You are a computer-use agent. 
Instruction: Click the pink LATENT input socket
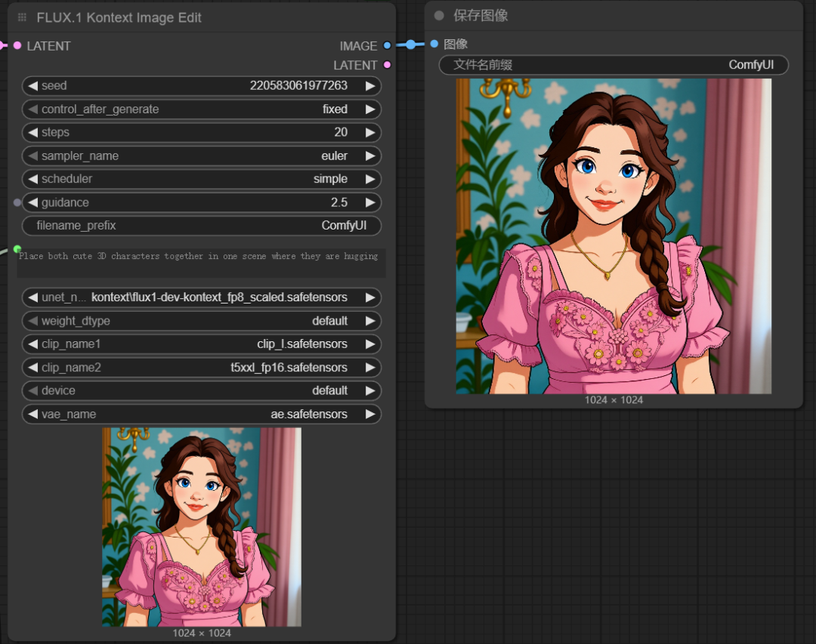17,46
